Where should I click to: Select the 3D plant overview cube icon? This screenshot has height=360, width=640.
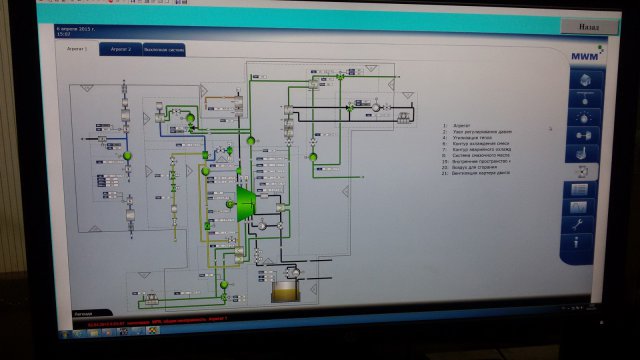tap(585, 80)
